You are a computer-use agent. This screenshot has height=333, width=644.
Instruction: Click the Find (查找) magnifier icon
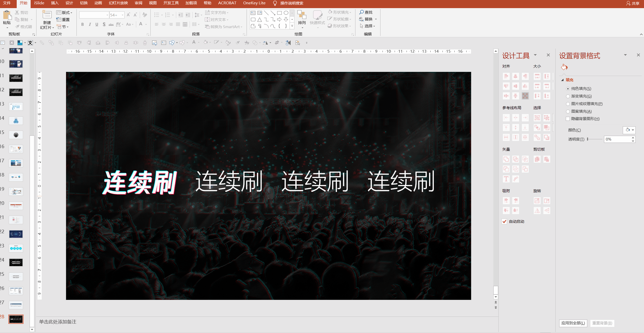tap(361, 12)
